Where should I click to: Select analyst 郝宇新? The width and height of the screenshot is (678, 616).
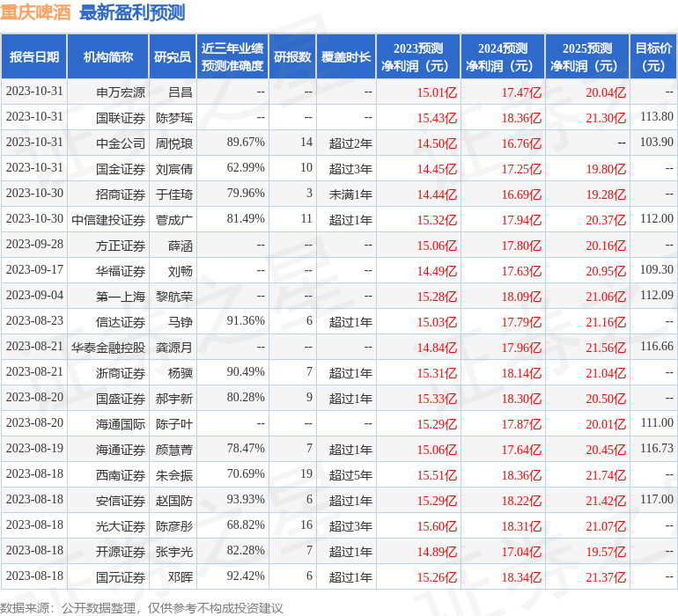pyautogui.click(x=174, y=399)
